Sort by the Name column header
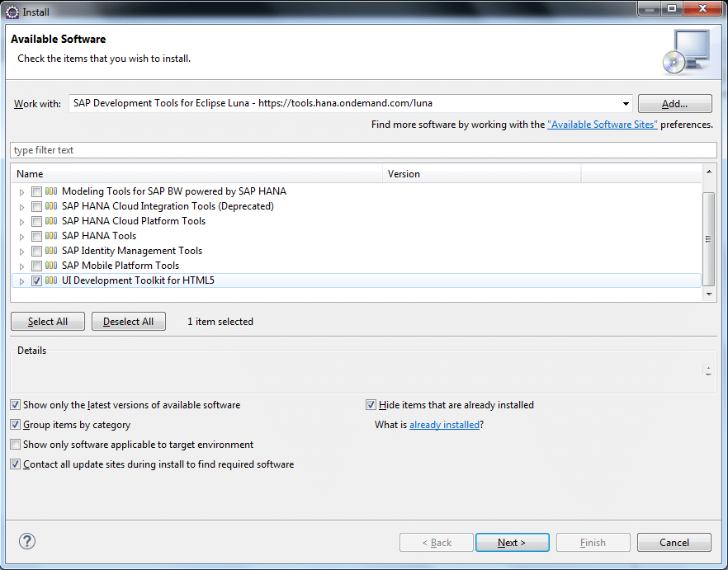 click(x=196, y=173)
